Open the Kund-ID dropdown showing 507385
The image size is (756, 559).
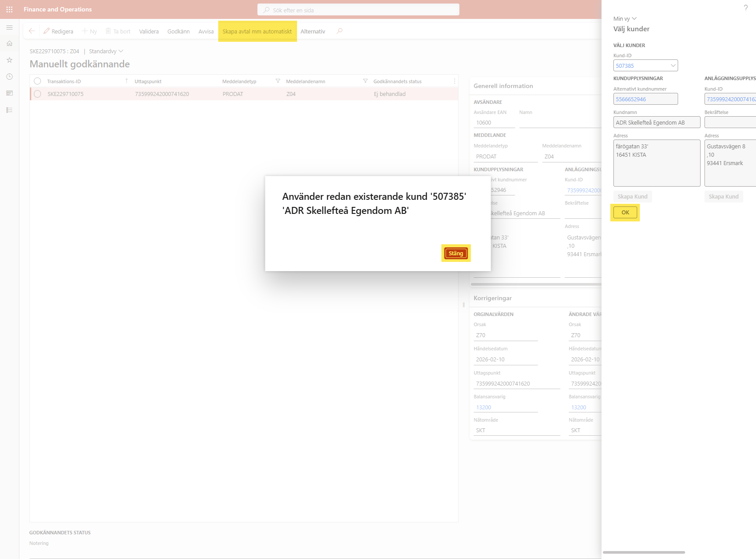pos(672,66)
